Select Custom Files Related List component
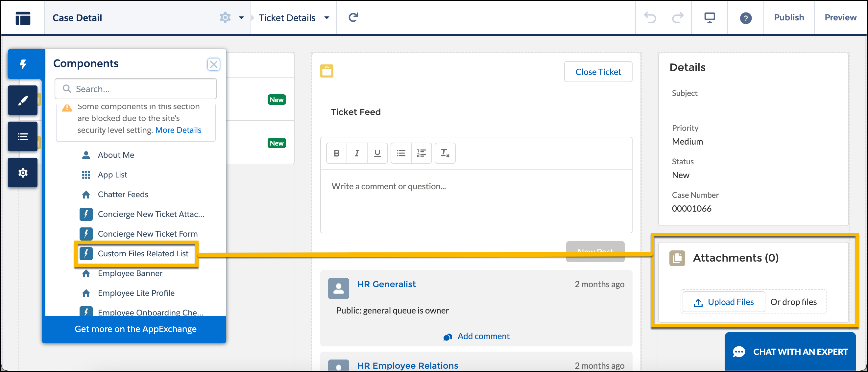 coord(135,253)
